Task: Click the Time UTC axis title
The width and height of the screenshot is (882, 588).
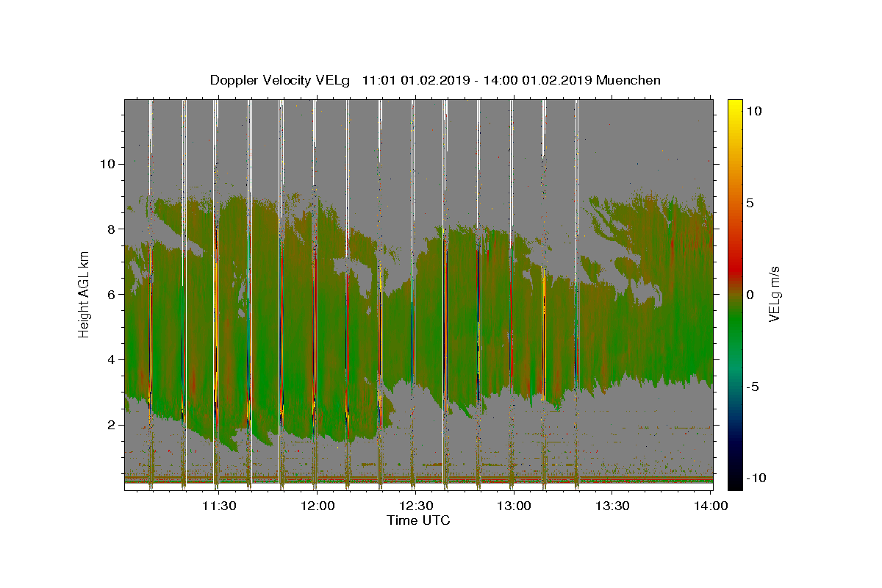Action: 418,520
